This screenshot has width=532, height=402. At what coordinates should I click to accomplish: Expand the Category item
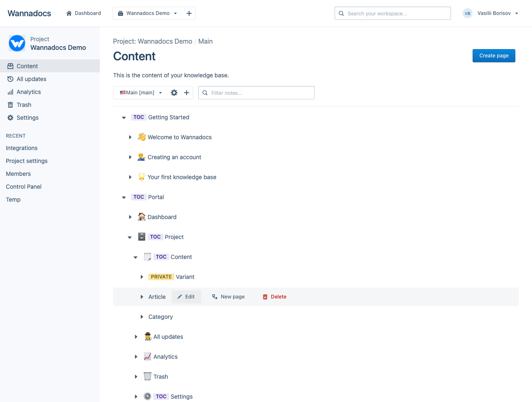(x=142, y=317)
